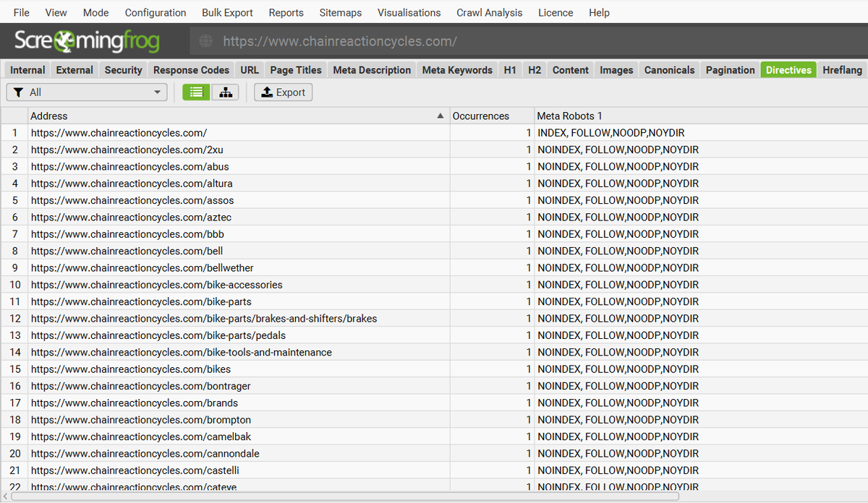This screenshot has height=503, width=868.
Task: Select the /bontrager address row
Action: click(434, 386)
